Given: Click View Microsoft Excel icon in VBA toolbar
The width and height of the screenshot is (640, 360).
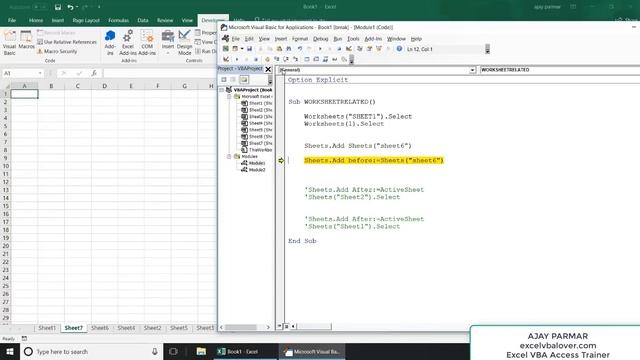Looking at the screenshot, I should click(226, 49).
